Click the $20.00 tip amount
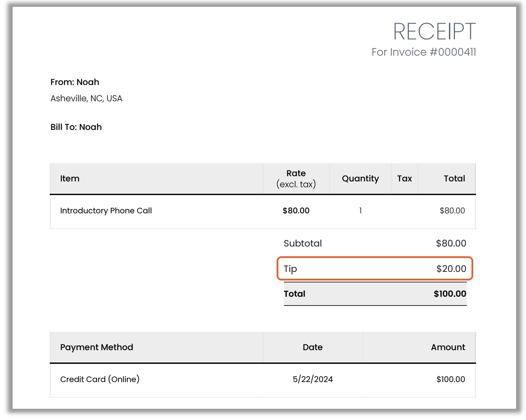Viewport: 526px width, 420px height. coord(451,269)
